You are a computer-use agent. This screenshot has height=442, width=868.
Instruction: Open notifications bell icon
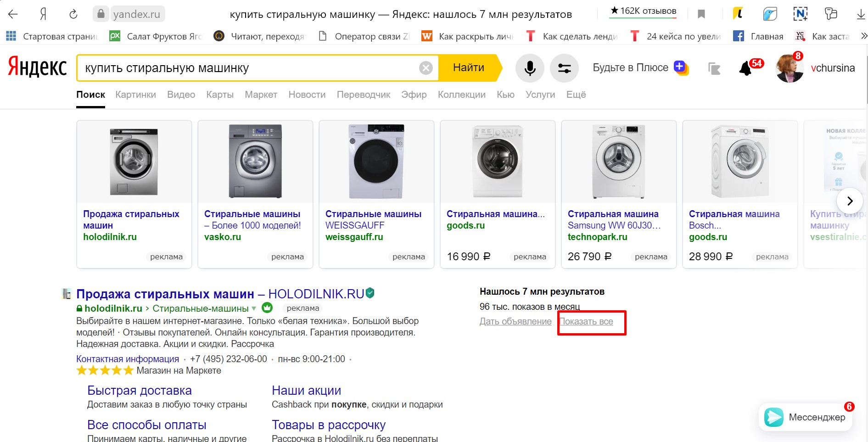[745, 69]
